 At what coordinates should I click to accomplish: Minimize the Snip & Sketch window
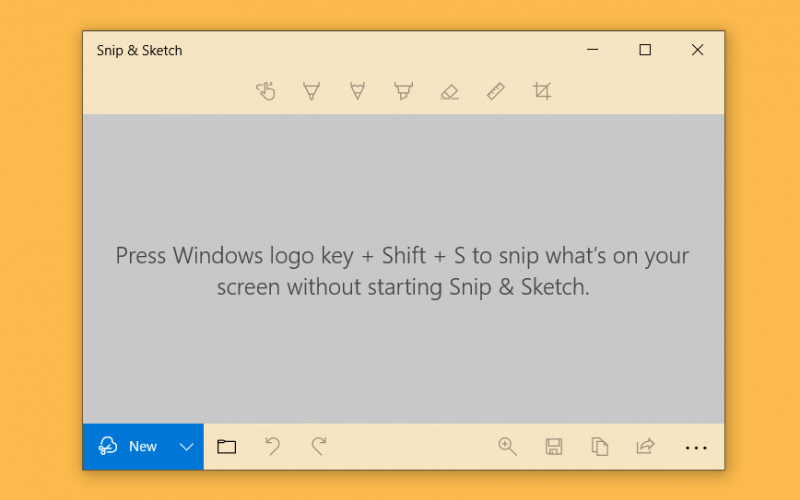point(592,49)
